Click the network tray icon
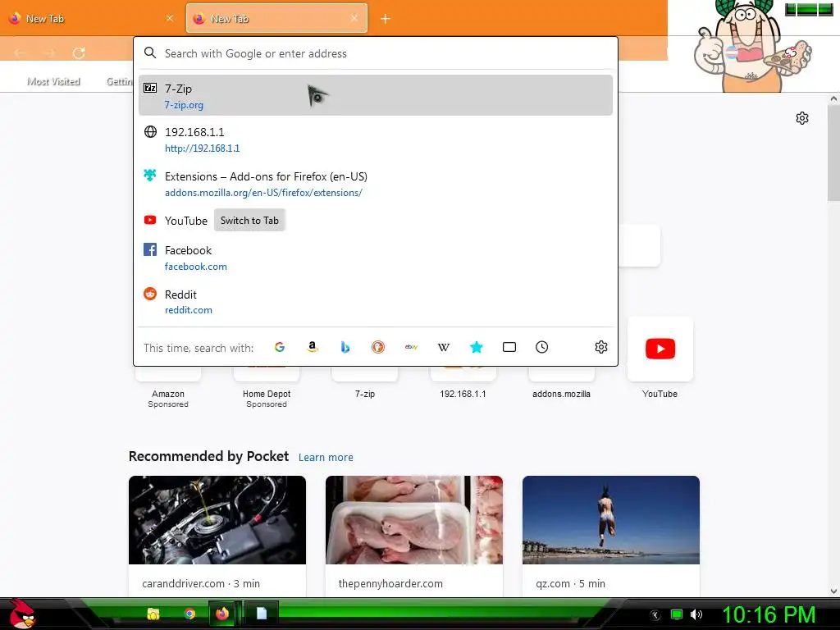The width and height of the screenshot is (840, 630). (x=677, y=614)
